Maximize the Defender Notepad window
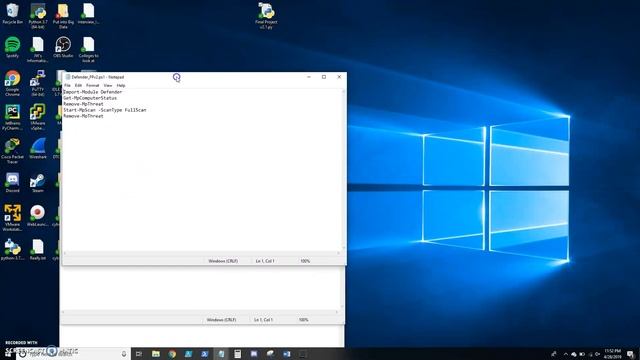Viewport: 640px width, 360px height. point(324,77)
